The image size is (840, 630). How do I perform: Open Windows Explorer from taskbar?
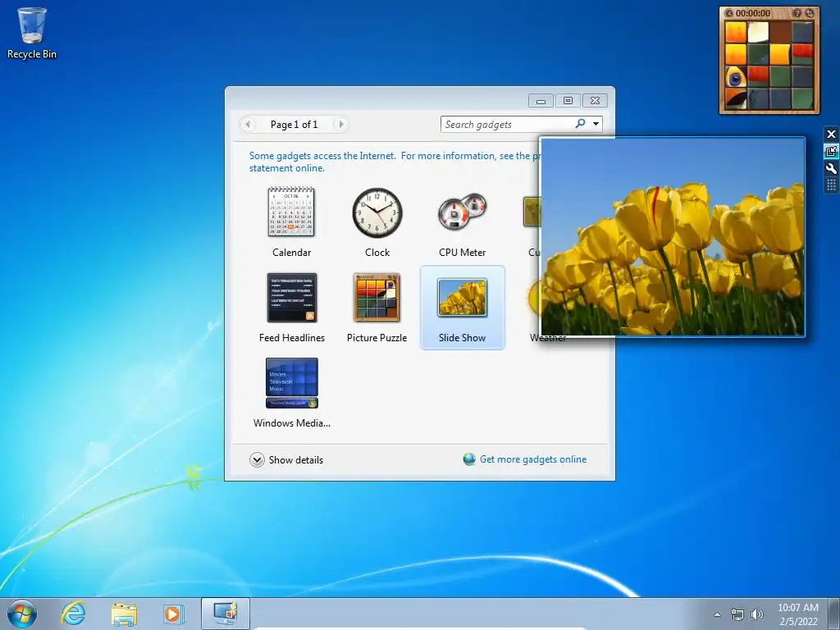click(x=124, y=614)
